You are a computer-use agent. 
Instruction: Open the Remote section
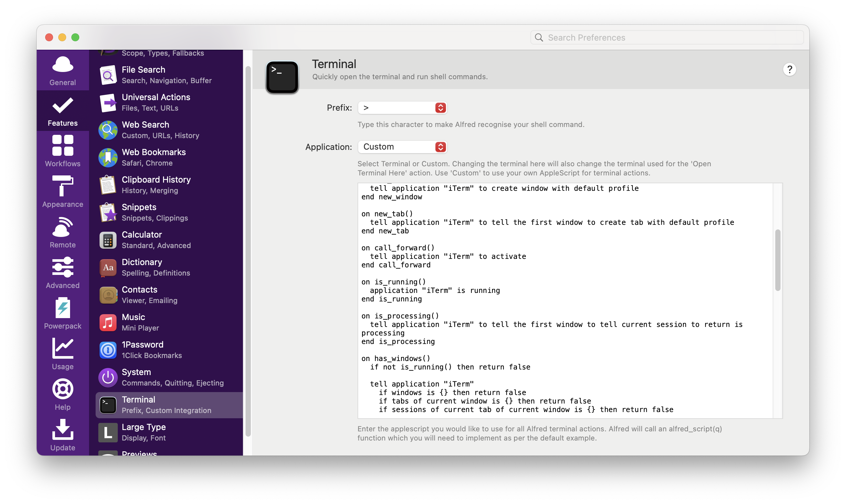coord(63,232)
